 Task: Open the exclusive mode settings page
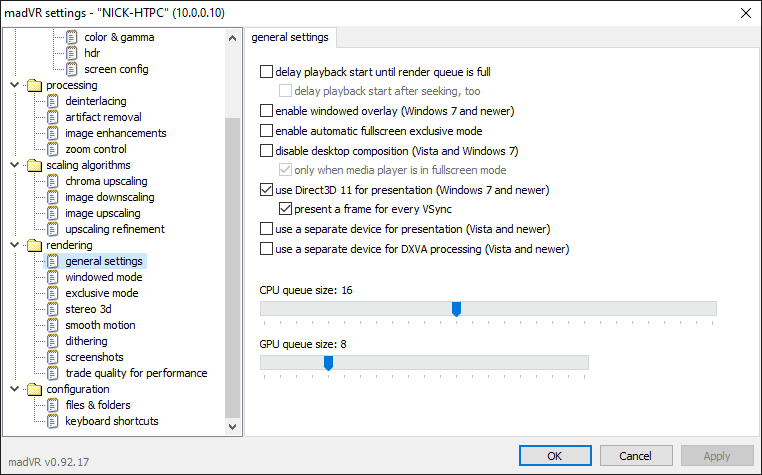coord(101,293)
